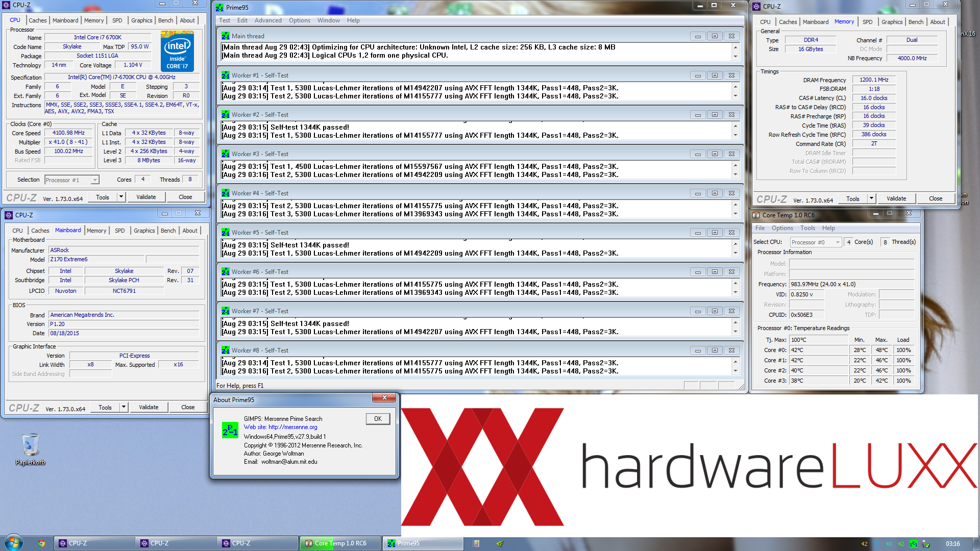Click the green 2p-1 icon in About Prime95
This screenshot has height=551, width=980.
(x=230, y=430)
